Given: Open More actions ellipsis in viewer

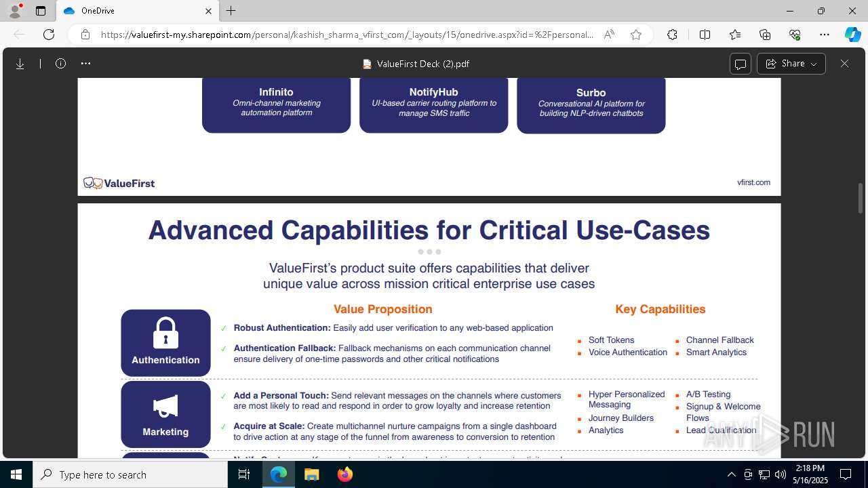Looking at the screenshot, I should [x=85, y=64].
